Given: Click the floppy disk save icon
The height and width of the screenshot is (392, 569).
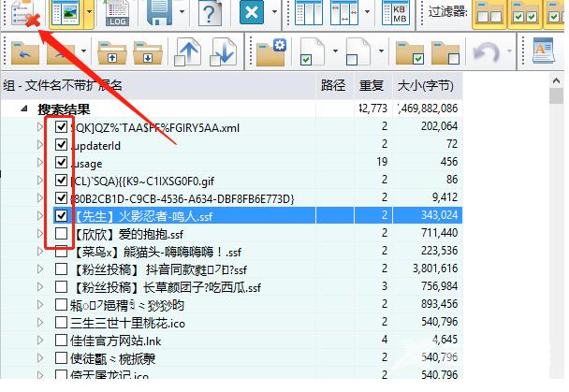Looking at the screenshot, I should pos(160,13).
